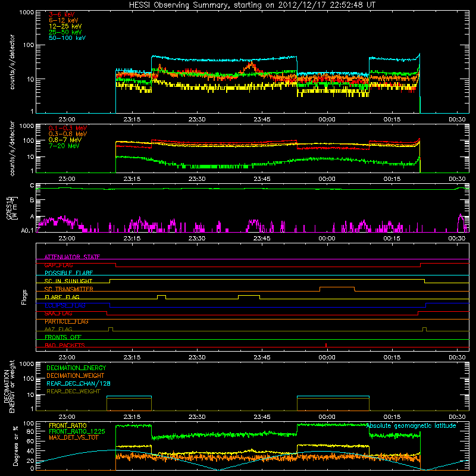Click the GOES15 magenta spike near 00:30
This screenshot has width=476, height=476.
(x=461, y=223)
